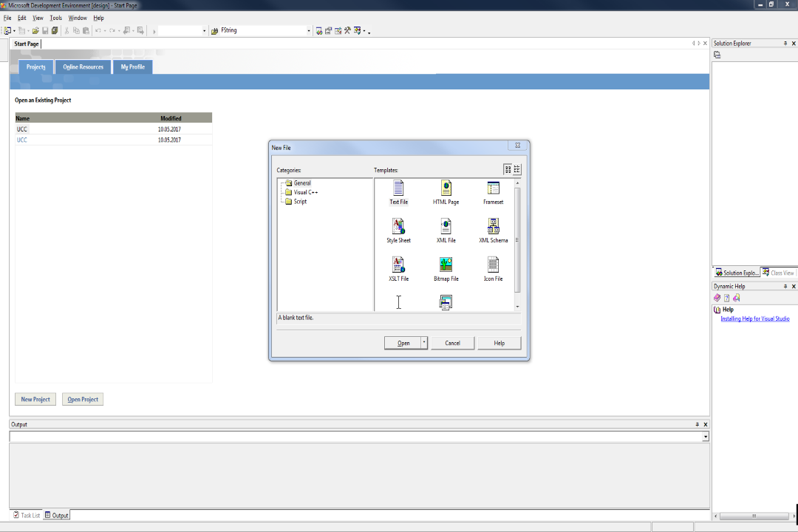This screenshot has width=798, height=532.
Task: Select the Visual C++ category folder
Action: (305, 192)
